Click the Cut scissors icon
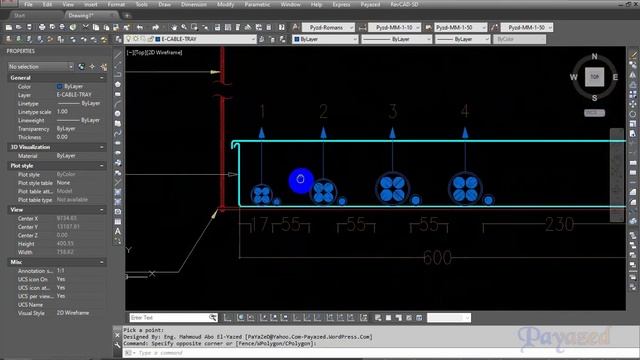Screen dimensions: 640x360 point(85,27)
